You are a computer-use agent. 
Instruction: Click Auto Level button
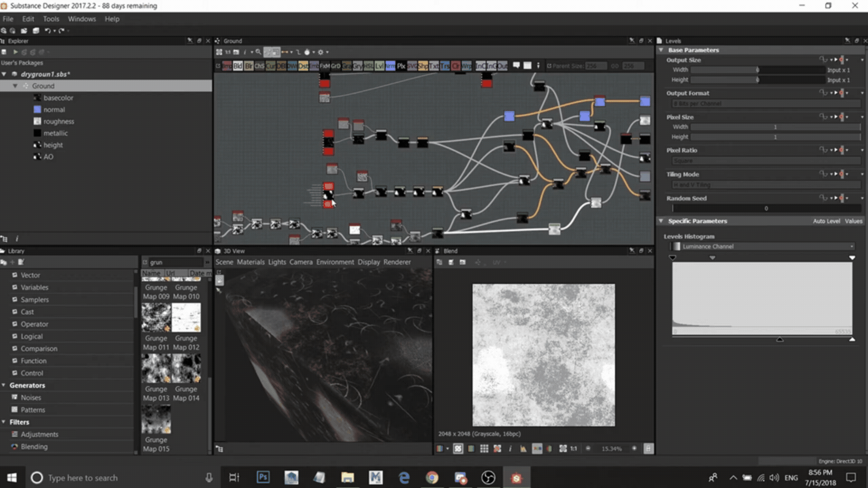(x=826, y=221)
